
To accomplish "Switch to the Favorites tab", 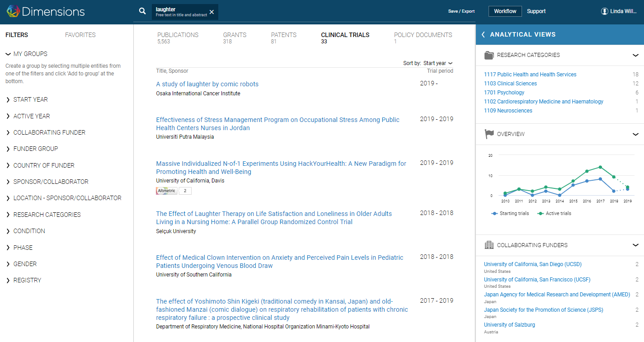I will (80, 35).
